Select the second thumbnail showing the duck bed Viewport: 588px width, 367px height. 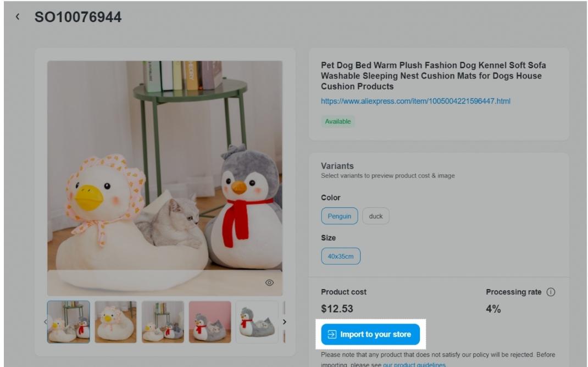pyautogui.click(x=115, y=321)
